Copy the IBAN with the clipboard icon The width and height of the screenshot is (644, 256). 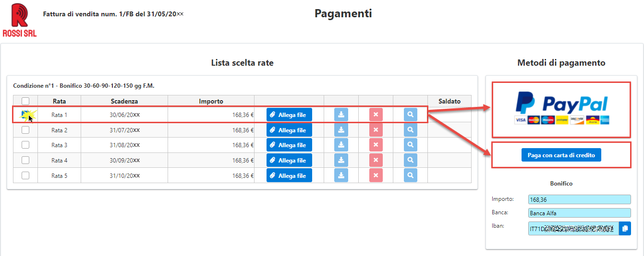click(x=625, y=229)
